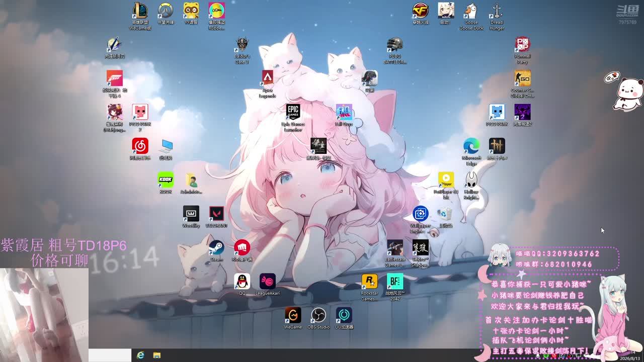Select the CrossFire 穿越火线 shortcut
The width and height of the screenshot is (644, 362).
(x=421, y=11)
